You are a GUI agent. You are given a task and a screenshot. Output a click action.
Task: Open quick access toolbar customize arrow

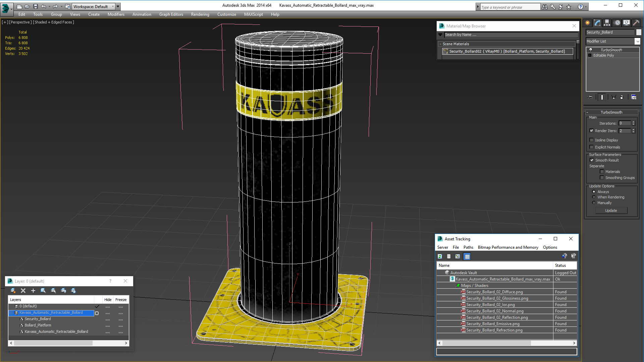[x=118, y=6]
